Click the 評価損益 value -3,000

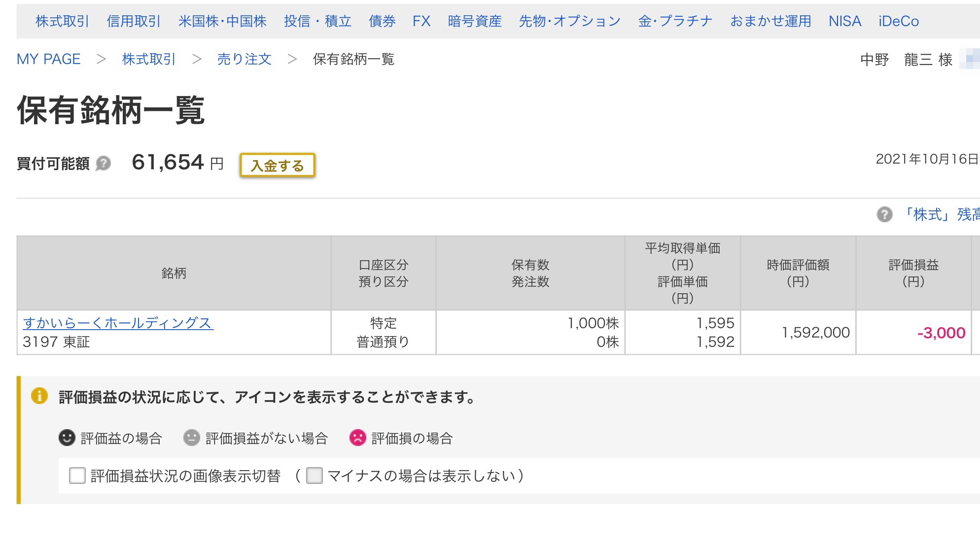coord(941,333)
